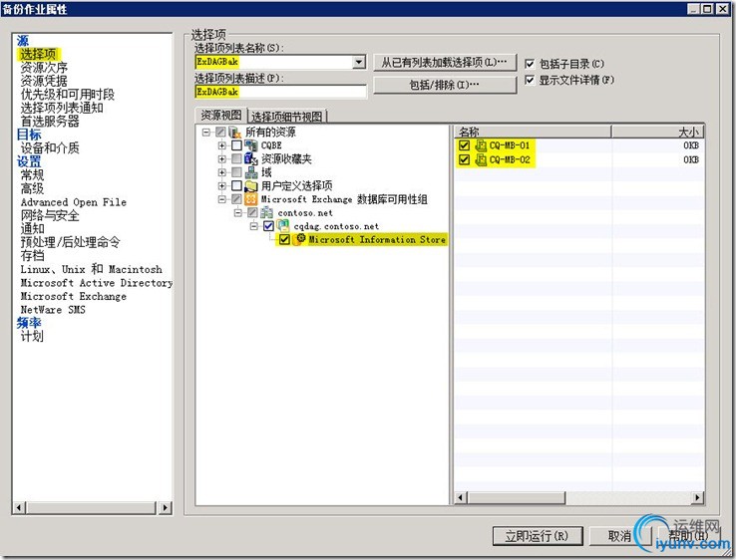Open 网络与安全 settings
The image size is (736, 560).
(50, 216)
